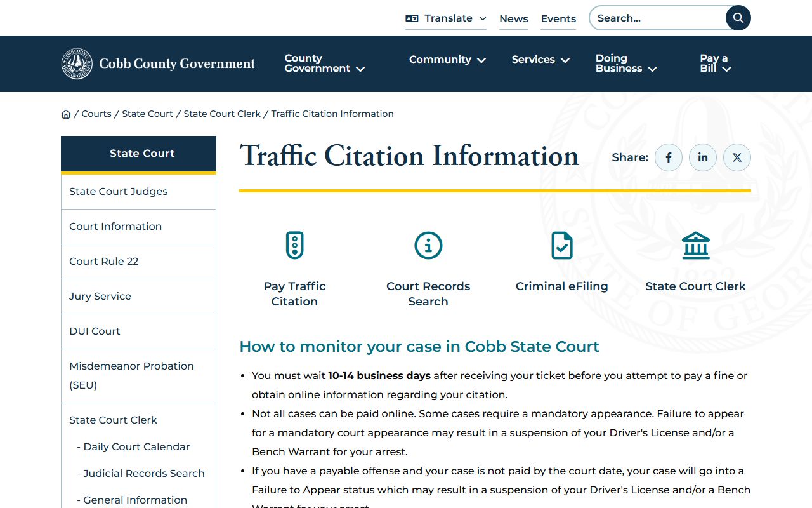Expand the Services menu
The height and width of the screenshot is (508, 812).
pos(541,60)
